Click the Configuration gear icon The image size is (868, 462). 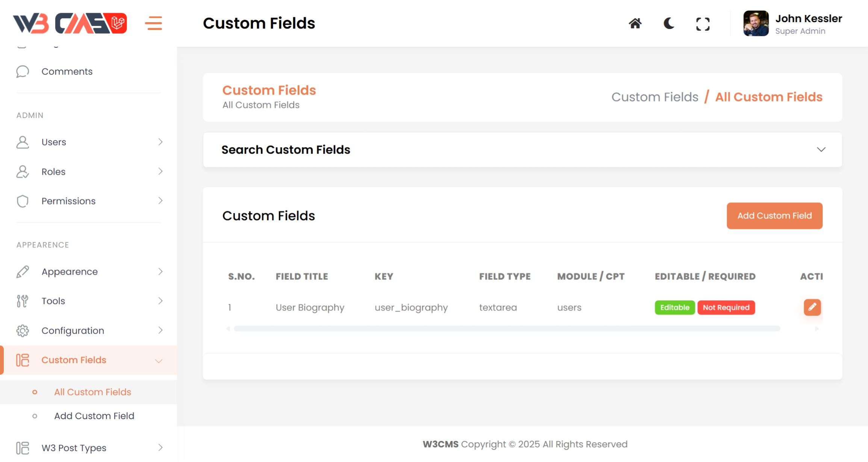[23, 331]
